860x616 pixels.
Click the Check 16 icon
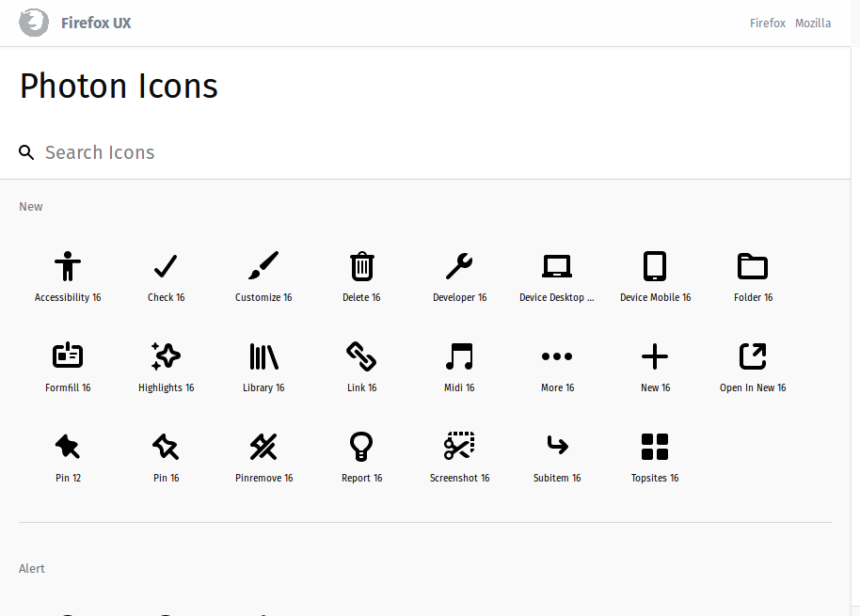coord(166,266)
